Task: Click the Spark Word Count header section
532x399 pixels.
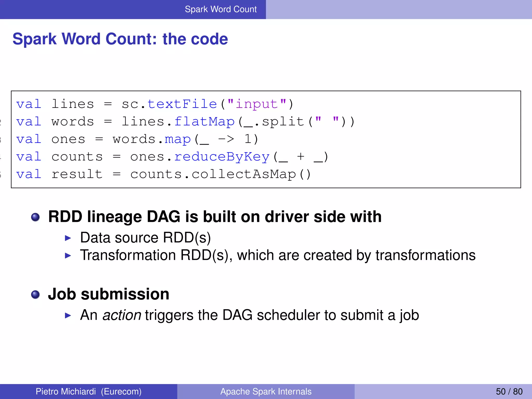Action: pyautogui.click(x=221, y=9)
